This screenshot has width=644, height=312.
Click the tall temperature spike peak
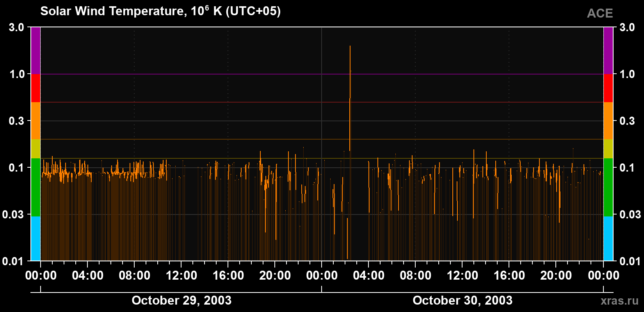[350, 46]
